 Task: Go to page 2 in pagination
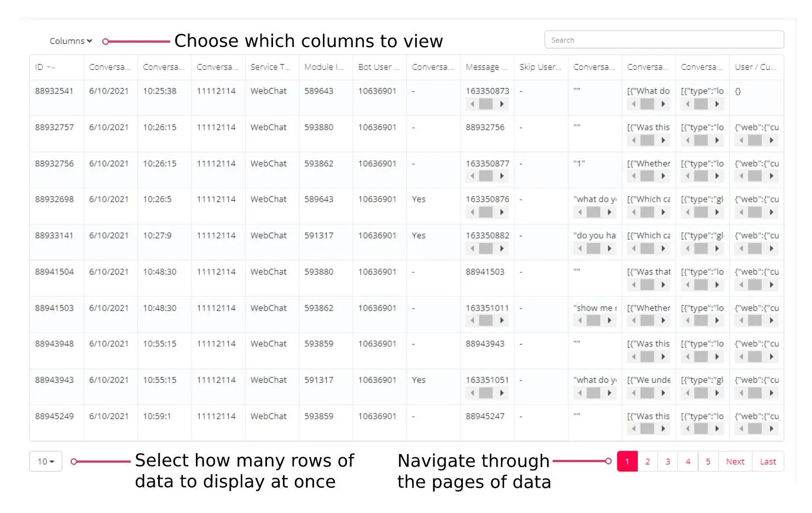tap(647, 462)
